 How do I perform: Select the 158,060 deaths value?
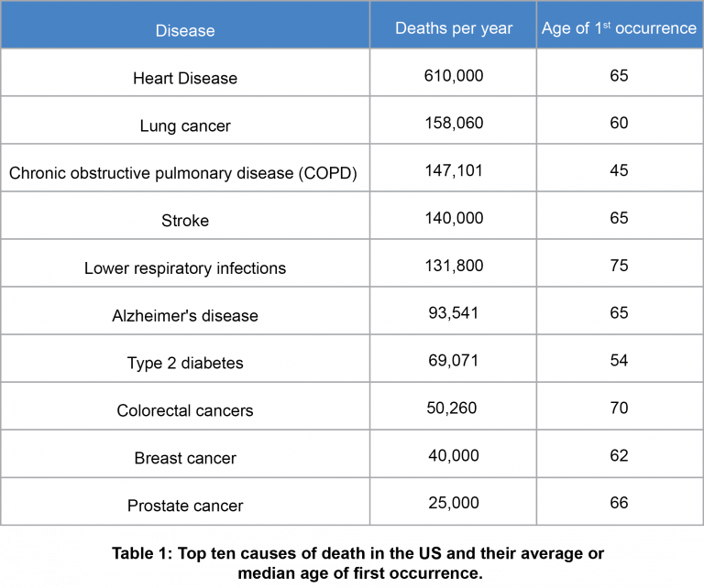coord(453,123)
